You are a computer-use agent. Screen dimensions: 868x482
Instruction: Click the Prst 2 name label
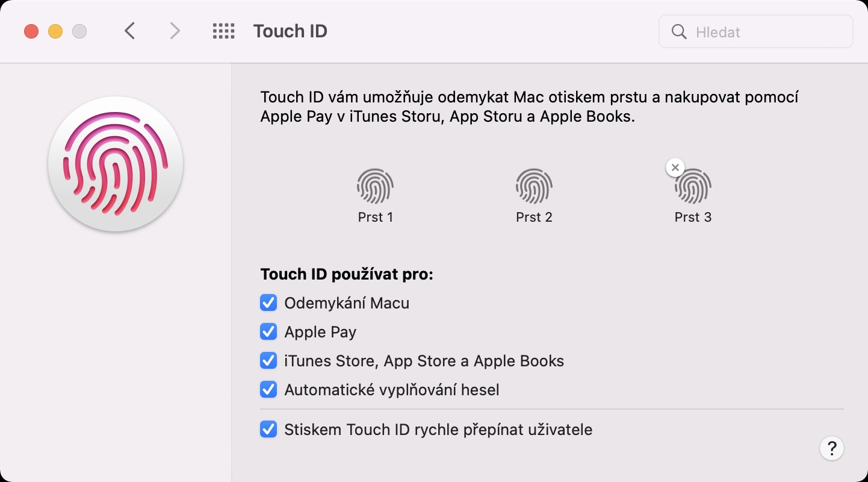534,217
